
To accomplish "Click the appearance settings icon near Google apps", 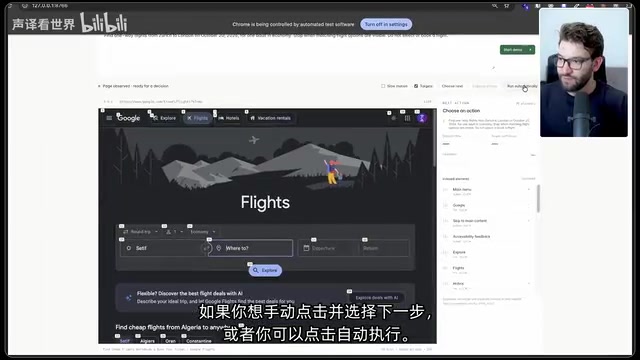I will (393, 118).
